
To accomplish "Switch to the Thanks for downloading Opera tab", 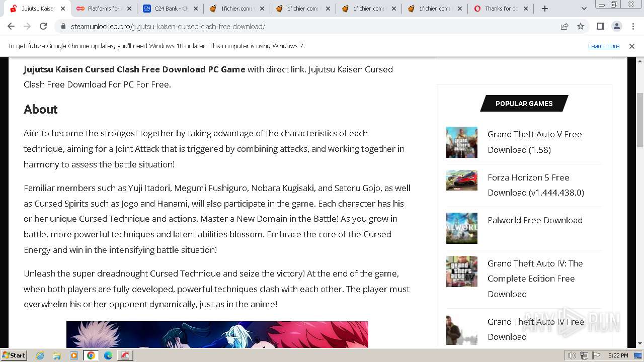I will 501,9.
